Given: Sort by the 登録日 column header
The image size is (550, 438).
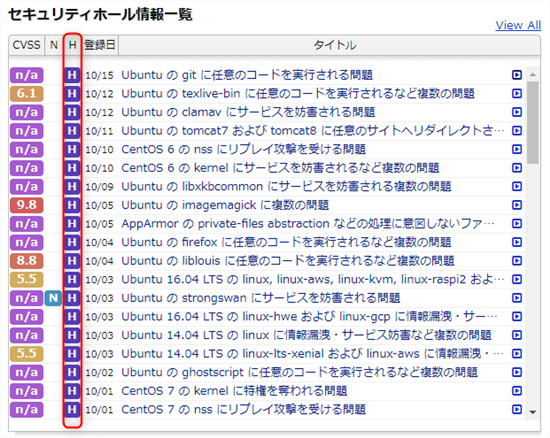Looking at the screenshot, I should coord(100,45).
